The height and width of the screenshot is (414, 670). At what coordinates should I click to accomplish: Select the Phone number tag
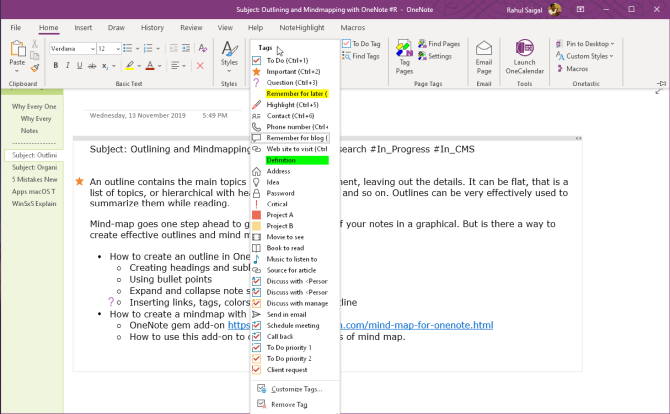[x=290, y=127]
